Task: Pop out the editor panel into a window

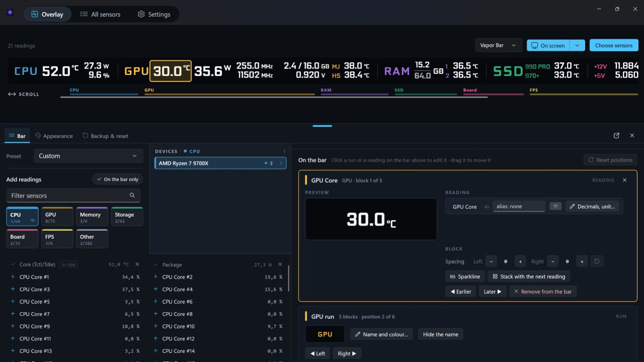Action: [x=617, y=136]
